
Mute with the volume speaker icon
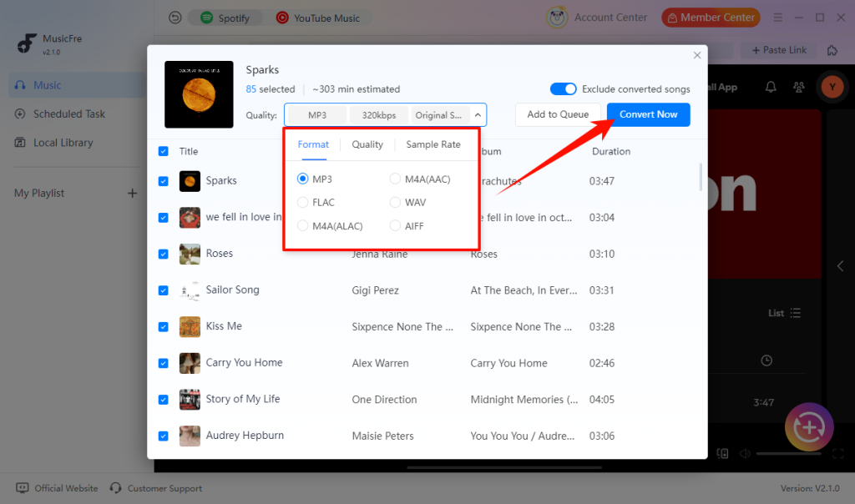click(745, 453)
